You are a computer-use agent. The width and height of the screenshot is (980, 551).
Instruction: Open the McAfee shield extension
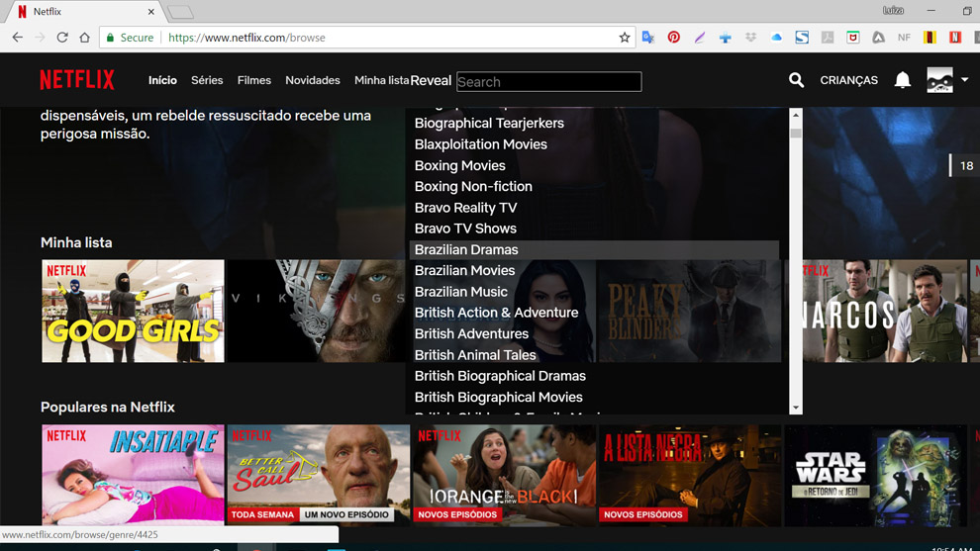click(x=852, y=38)
